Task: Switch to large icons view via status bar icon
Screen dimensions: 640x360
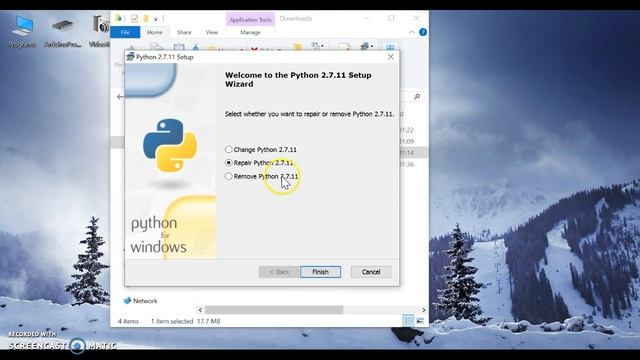Action: point(420,321)
